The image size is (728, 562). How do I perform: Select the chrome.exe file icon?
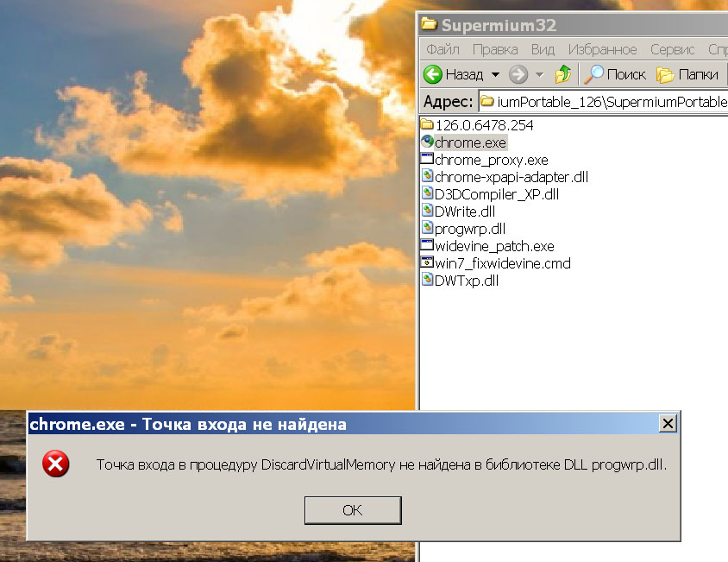[x=427, y=142]
